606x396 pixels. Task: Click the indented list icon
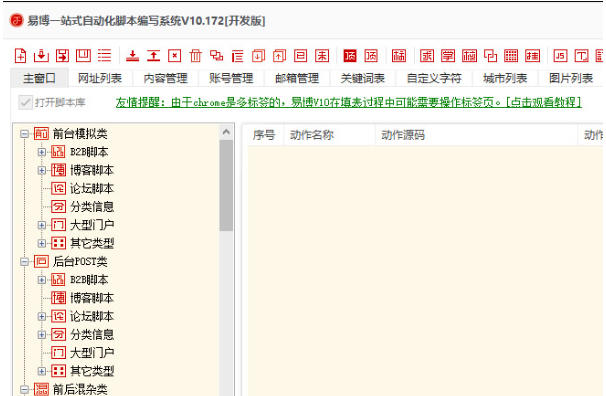pyautogui.click(x=237, y=56)
